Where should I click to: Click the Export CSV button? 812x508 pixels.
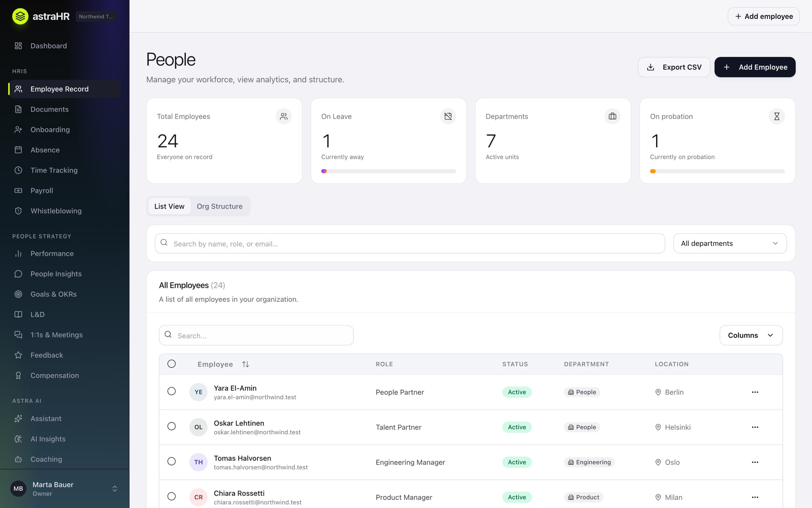pyautogui.click(x=674, y=67)
